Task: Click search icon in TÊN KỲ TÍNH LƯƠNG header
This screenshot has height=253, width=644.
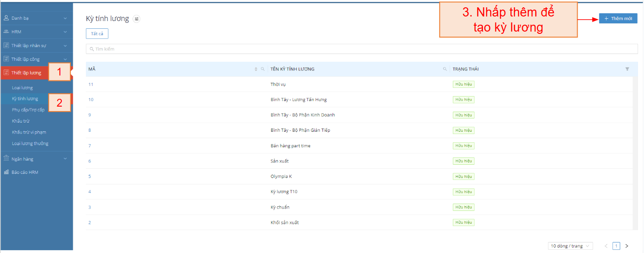Action: coord(445,69)
